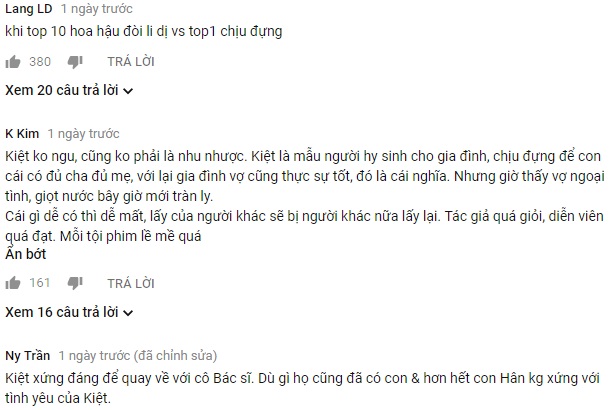Expand Xem 16 câu trả lời replies
Screen dimensions: 616x410
(x=69, y=312)
